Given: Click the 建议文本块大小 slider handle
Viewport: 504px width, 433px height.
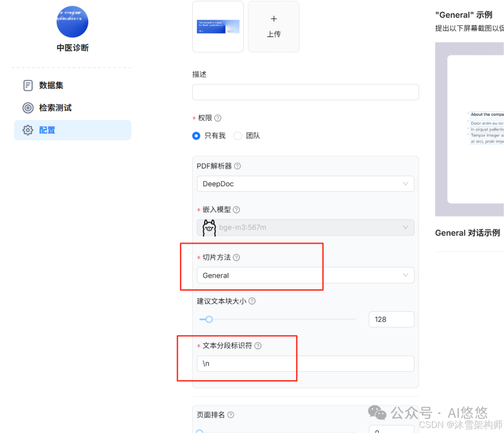Looking at the screenshot, I should point(209,320).
